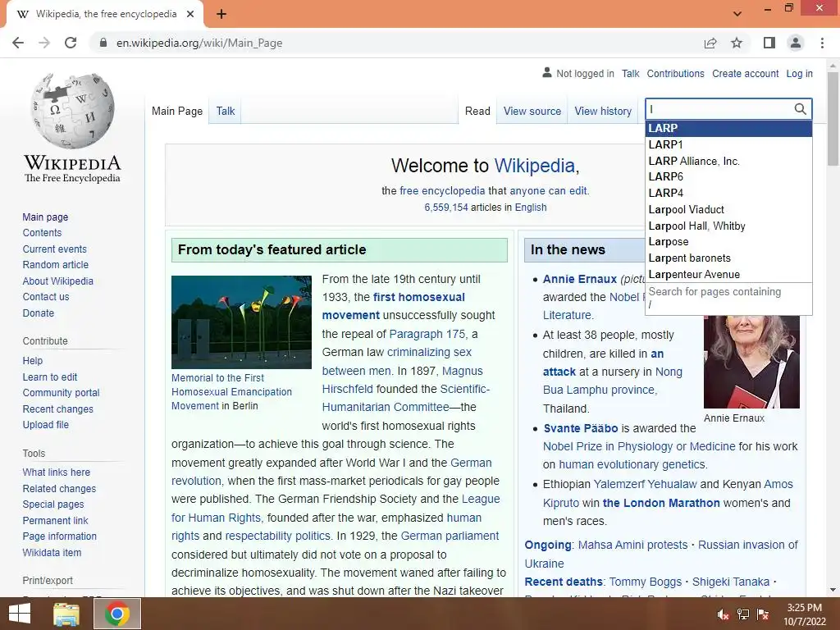This screenshot has height=630, width=840.
Task: Pick Larpool Viaduct from suggestions
Action: click(x=728, y=209)
